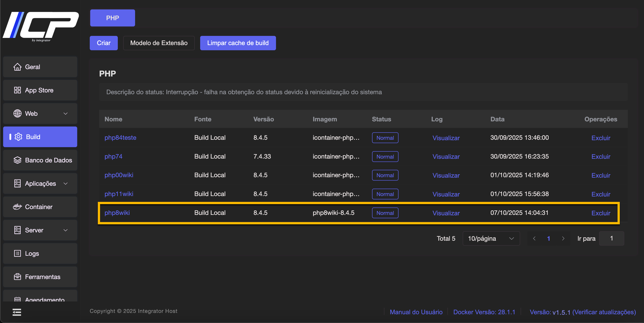Click the Banco de Dados layers icon

17,160
